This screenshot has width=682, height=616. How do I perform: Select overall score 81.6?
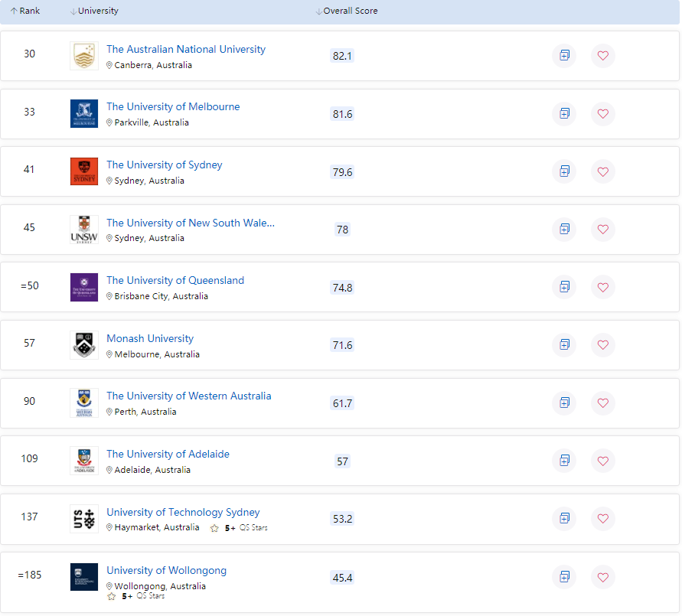(342, 114)
